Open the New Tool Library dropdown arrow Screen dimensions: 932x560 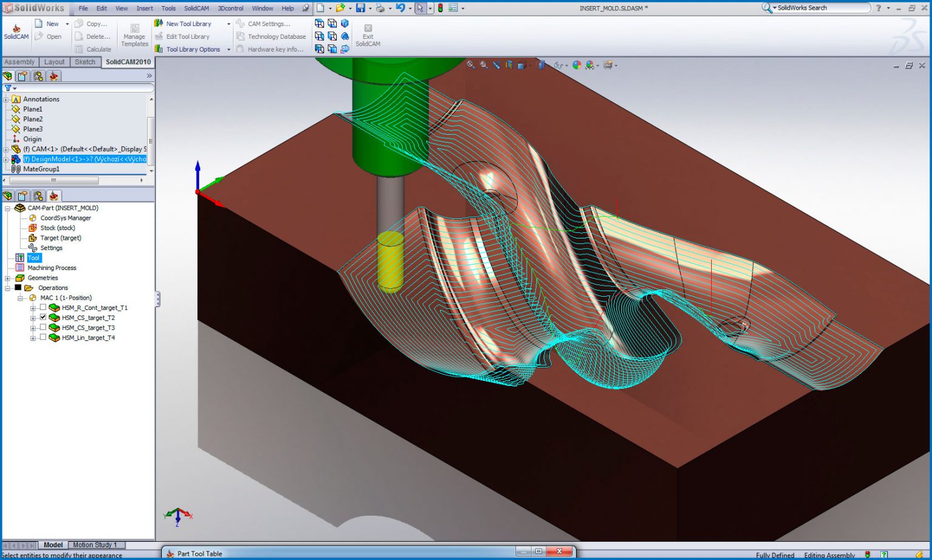[229, 24]
